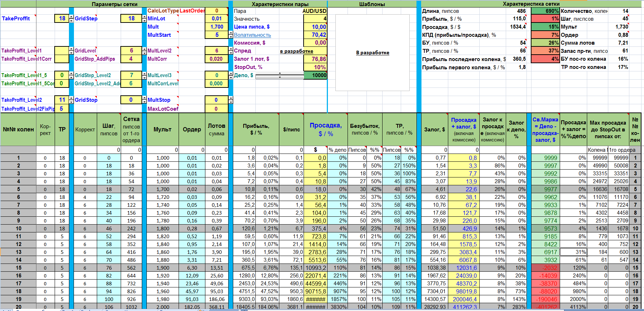Image resolution: width=644 pixels, height=311 pixels.
Task: Select the Комиссия cell with 0,00
Action: pyautogui.click(x=315, y=43)
